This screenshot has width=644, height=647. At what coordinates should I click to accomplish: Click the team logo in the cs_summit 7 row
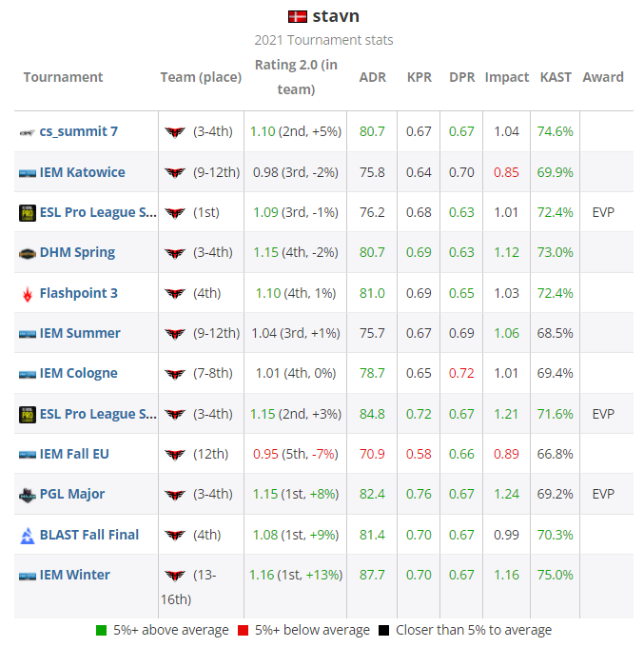click(175, 132)
